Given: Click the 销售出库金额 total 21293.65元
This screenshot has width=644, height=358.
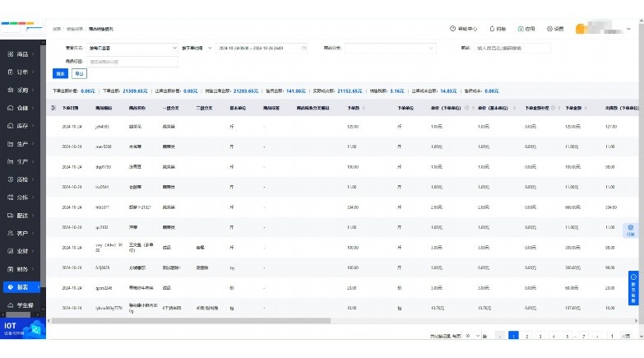Looking at the screenshot, I should coord(246,91).
